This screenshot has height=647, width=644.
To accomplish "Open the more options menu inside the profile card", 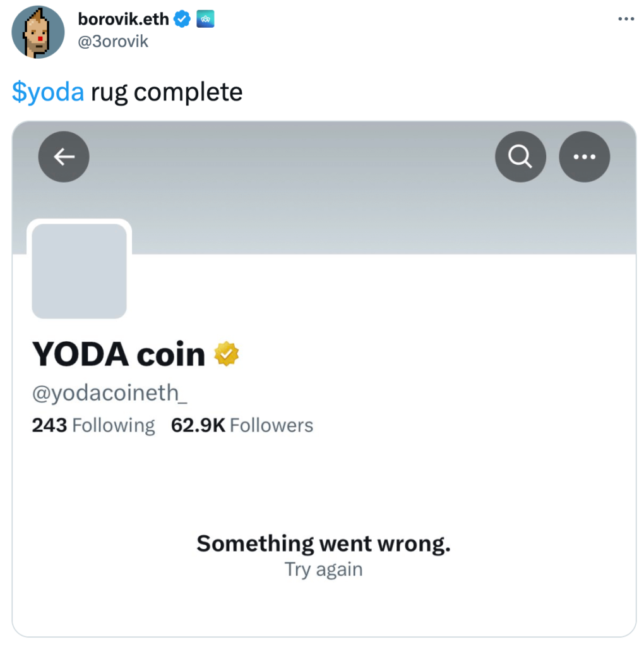I will click(x=584, y=157).
